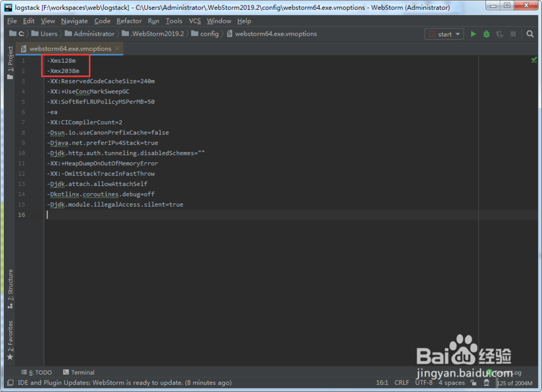Click the -Xms128m line
The image size is (542, 392).
(x=61, y=61)
